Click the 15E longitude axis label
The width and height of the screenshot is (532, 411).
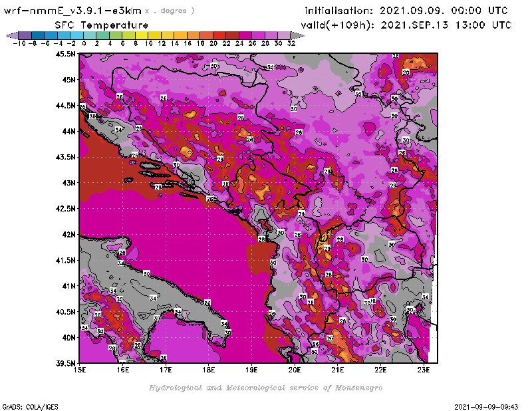click(80, 370)
